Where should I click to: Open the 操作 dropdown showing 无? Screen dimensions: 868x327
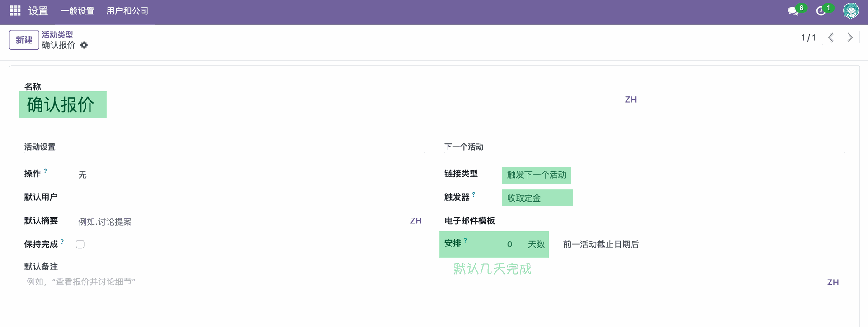tap(244, 175)
